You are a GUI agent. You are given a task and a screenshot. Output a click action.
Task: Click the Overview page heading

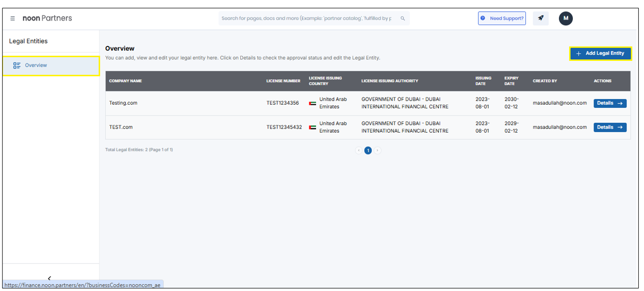tap(120, 48)
